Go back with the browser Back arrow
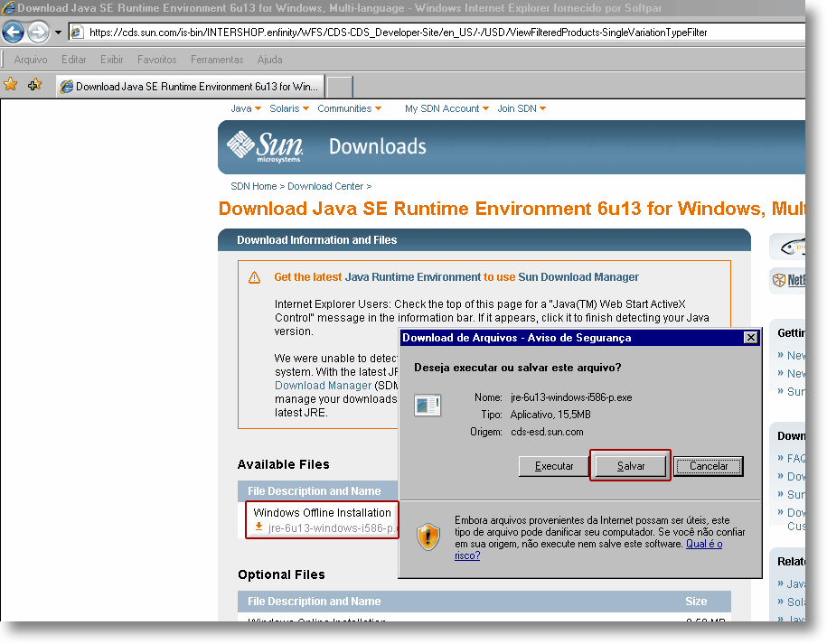The width and height of the screenshot is (827, 644). coord(14,33)
